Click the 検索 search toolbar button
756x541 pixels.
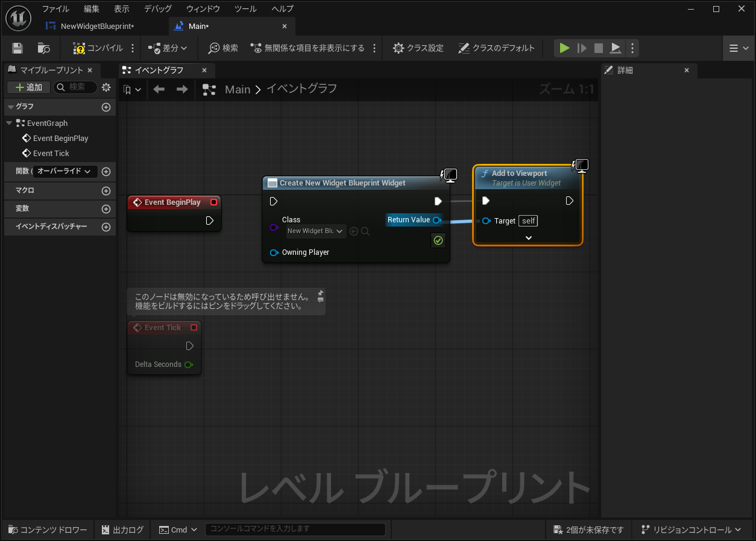click(x=223, y=48)
